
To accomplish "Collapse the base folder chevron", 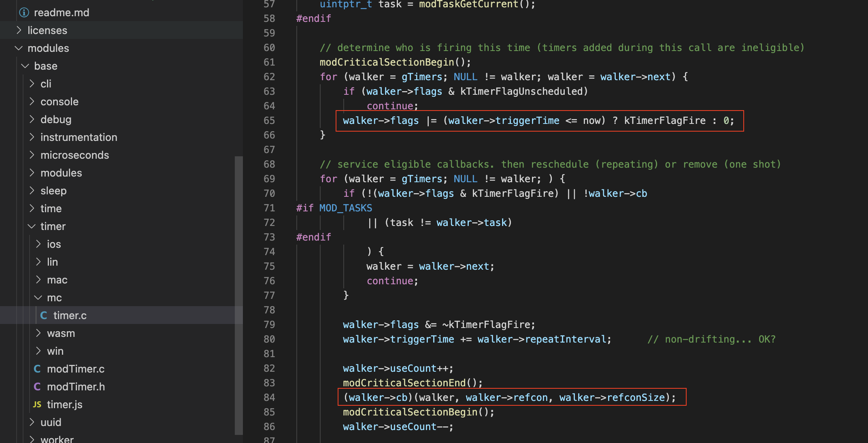I will (25, 66).
